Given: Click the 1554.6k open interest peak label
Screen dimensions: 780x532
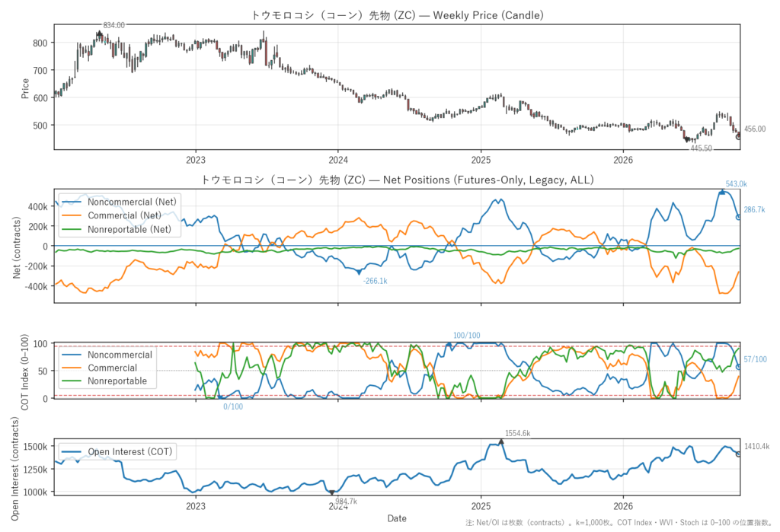Looking at the screenshot, I should pos(517,434).
